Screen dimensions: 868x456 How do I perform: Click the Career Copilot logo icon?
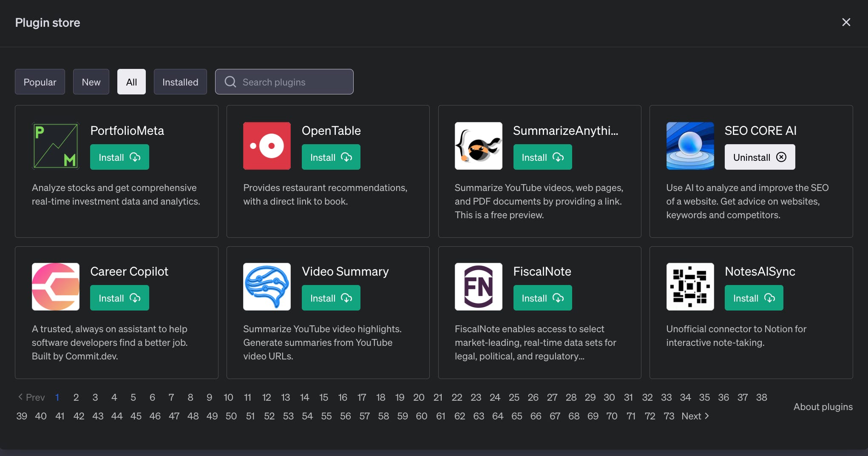coord(56,287)
